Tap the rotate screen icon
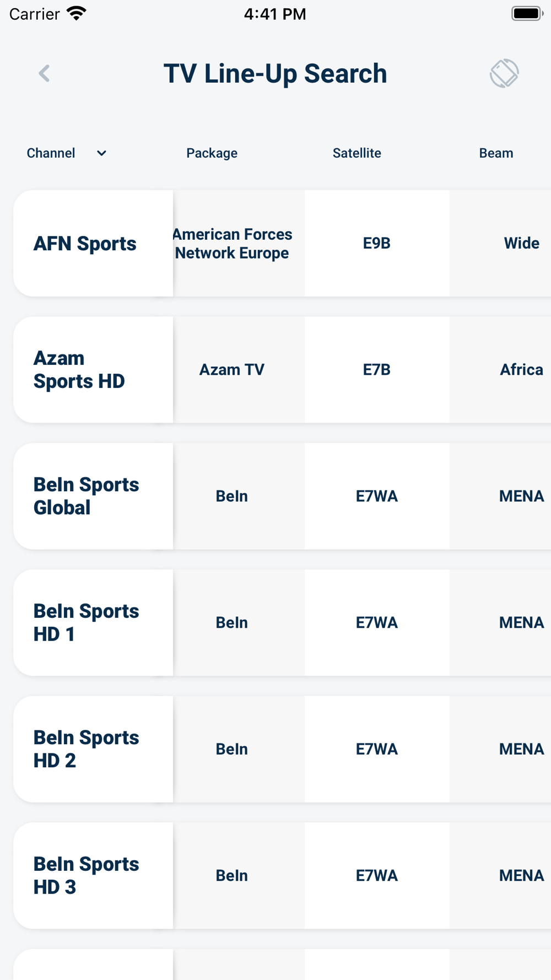551x980 pixels. click(x=504, y=73)
